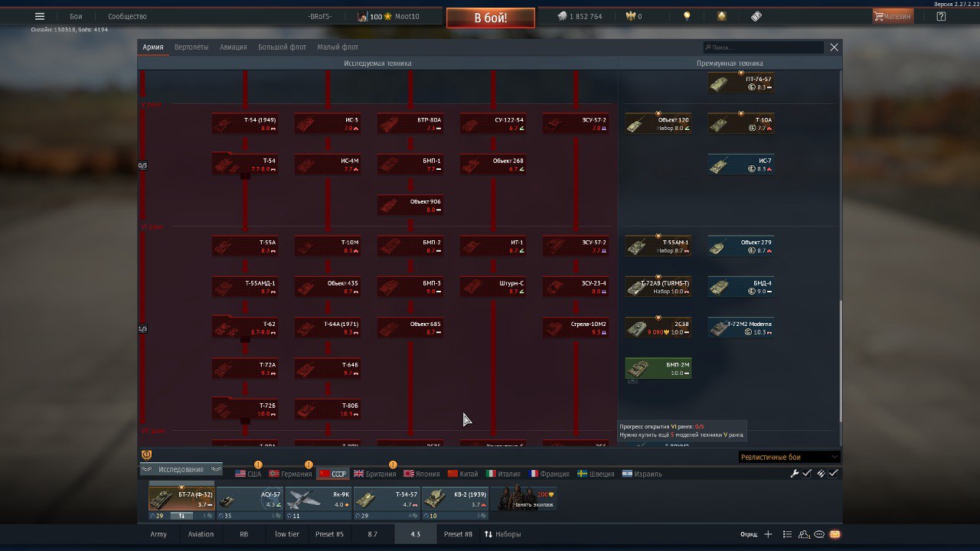980x551 pixels.
Task: Select the Германия nation flag
Action: click(290, 474)
